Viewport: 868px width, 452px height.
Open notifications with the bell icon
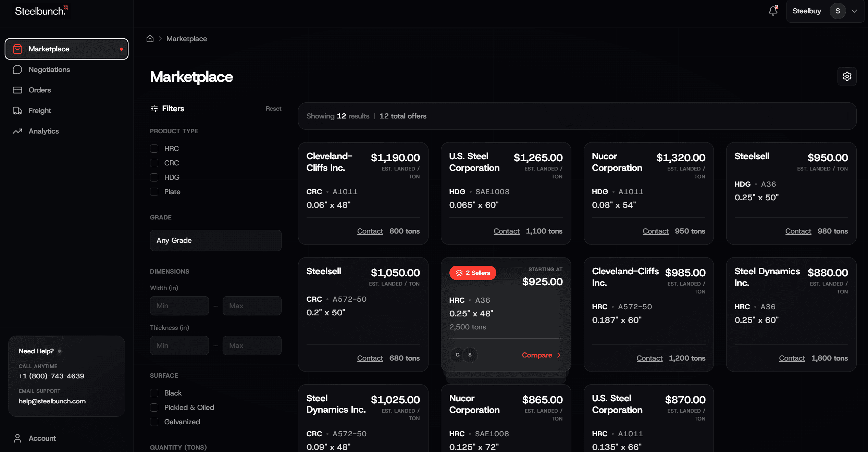click(x=773, y=11)
